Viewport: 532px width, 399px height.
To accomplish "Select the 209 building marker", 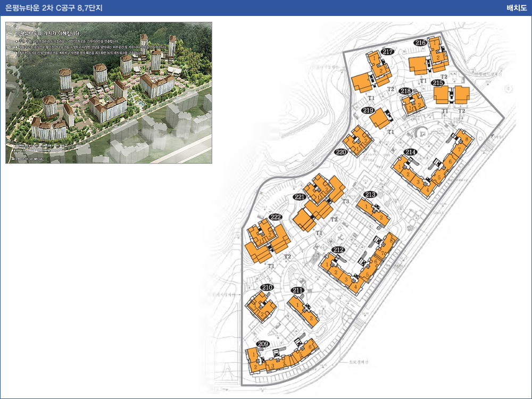I will tap(263, 344).
